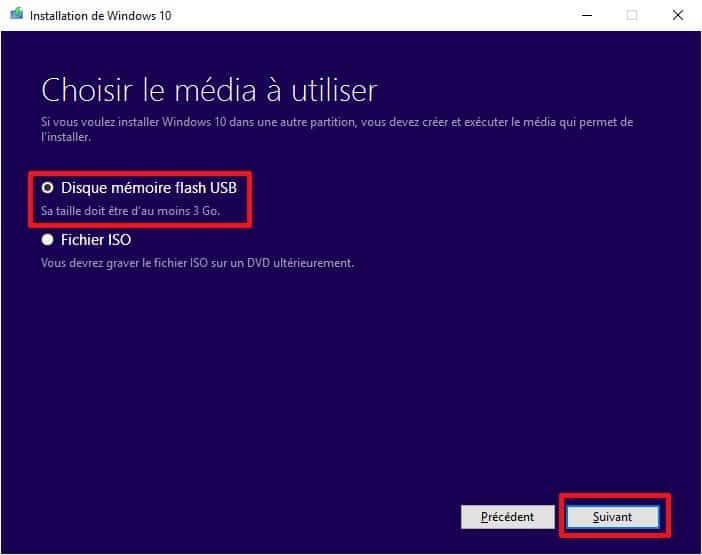Click the paragraph about installing on another partition

pyautogui.click(x=337, y=129)
